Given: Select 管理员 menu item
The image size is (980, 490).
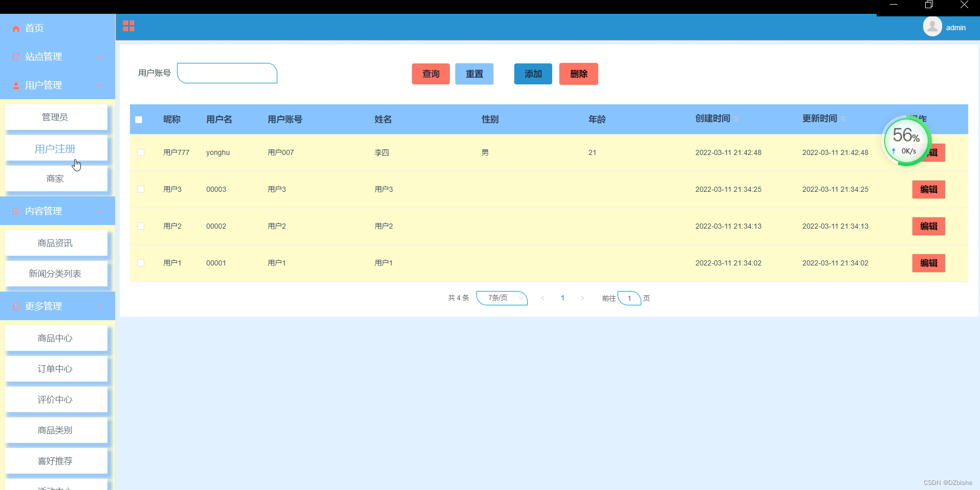Looking at the screenshot, I should (56, 117).
